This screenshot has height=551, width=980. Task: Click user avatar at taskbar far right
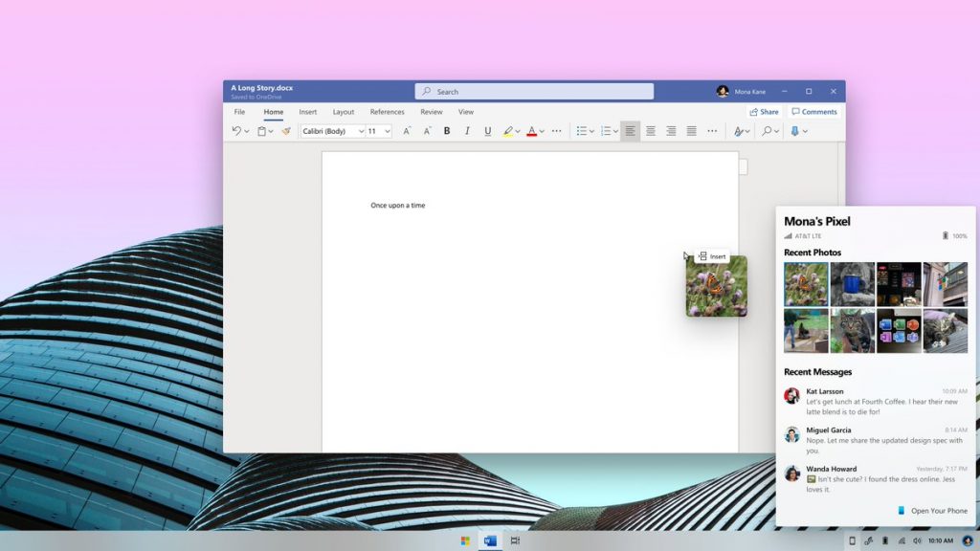[968, 540]
